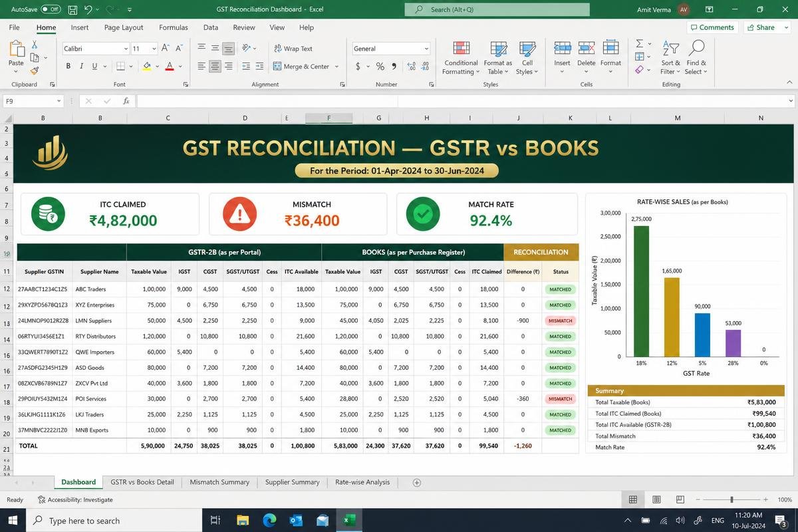Viewport: 798px width, 532px height.
Task: Open the General number format dropdown
Action: coord(391,49)
